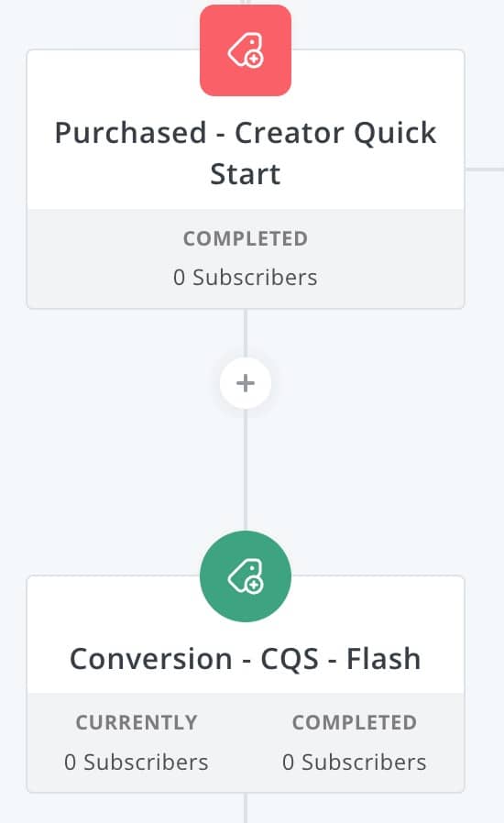Click the word 'Start' in first node title
Viewport: 504px width, 823px height.
246,174
